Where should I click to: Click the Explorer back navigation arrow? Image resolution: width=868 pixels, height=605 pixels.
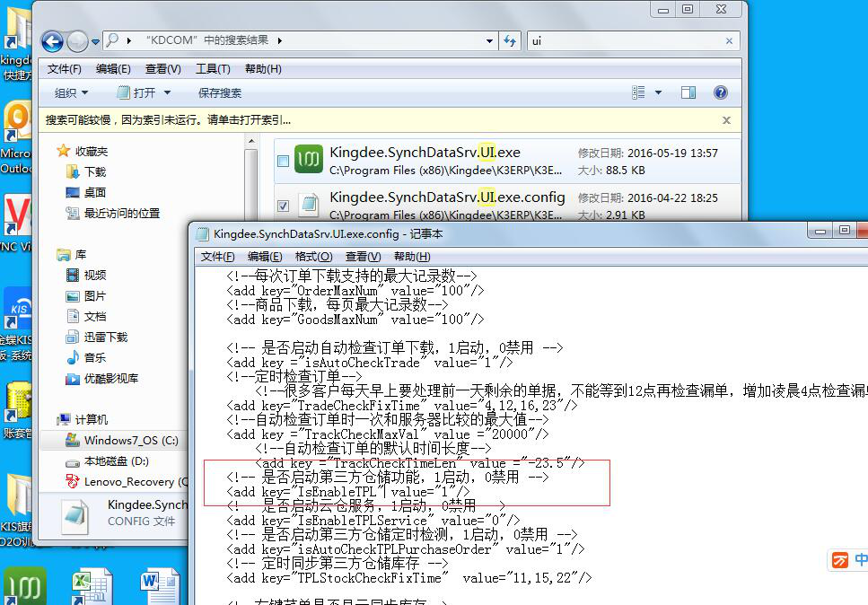click(x=52, y=41)
